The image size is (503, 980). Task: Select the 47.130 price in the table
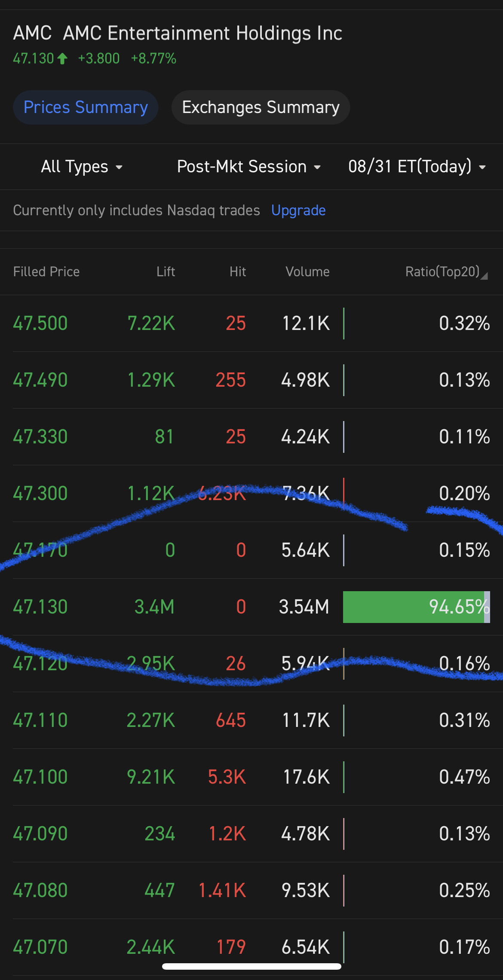click(40, 607)
